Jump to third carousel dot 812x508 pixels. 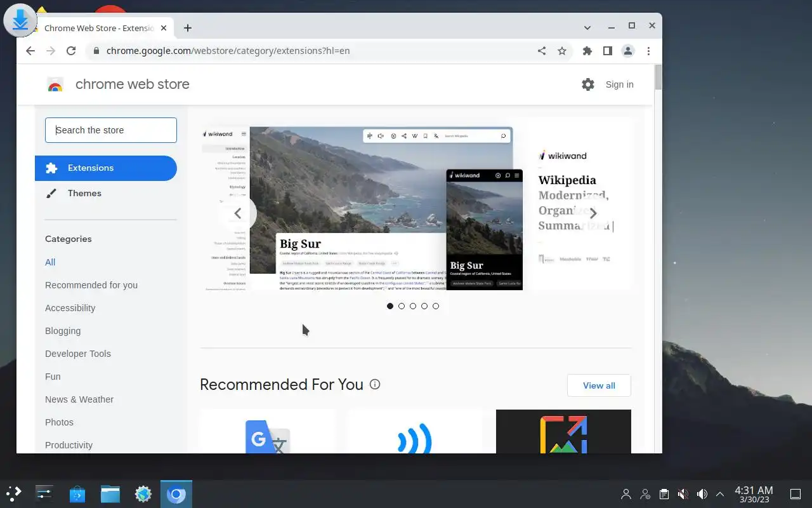pyautogui.click(x=413, y=306)
